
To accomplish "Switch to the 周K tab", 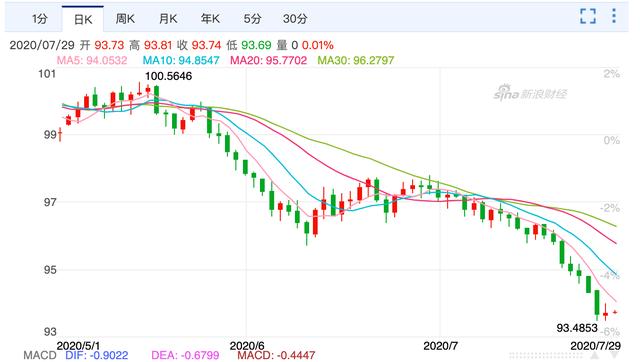I will (125, 19).
